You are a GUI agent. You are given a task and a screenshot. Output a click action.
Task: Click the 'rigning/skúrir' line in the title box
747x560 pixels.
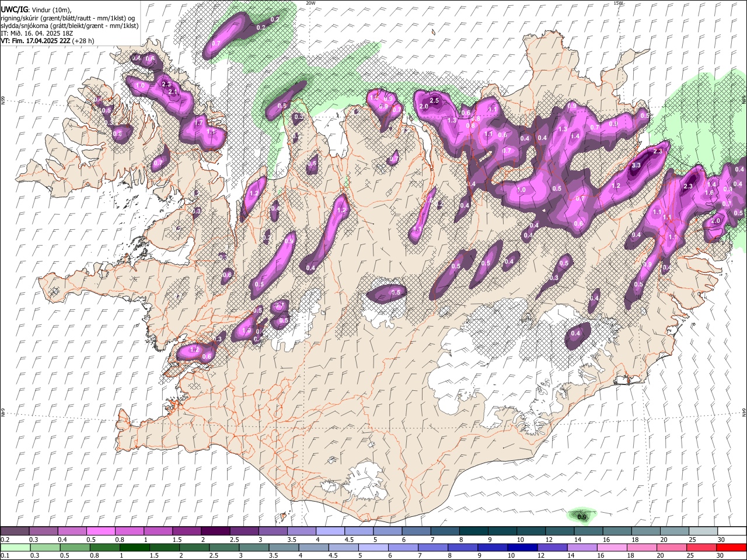pyautogui.click(x=69, y=17)
